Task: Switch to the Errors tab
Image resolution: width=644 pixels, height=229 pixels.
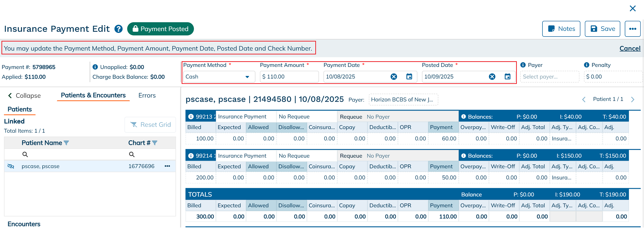Action: (x=147, y=96)
